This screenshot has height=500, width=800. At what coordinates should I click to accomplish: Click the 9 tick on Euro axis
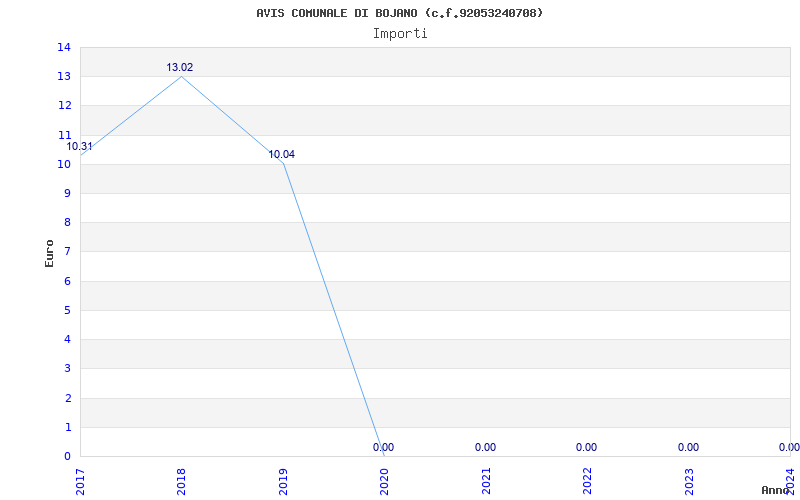point(68,193)
